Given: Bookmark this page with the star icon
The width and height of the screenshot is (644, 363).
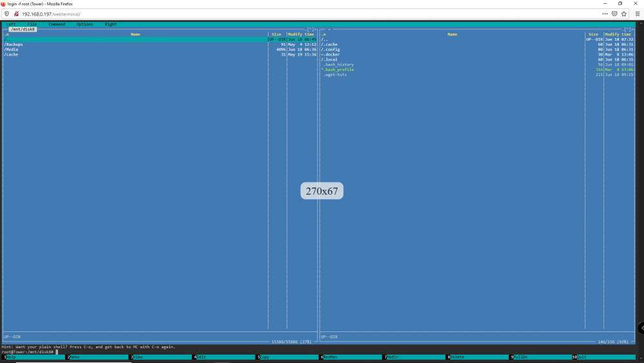Looking at the screenshot, I should click(x=624, y=14).
